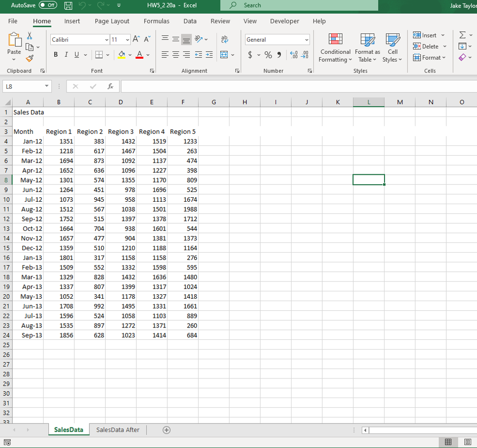Open the Font name dropdown
This screenshot has width=477, height=448.
click(107, 39)
